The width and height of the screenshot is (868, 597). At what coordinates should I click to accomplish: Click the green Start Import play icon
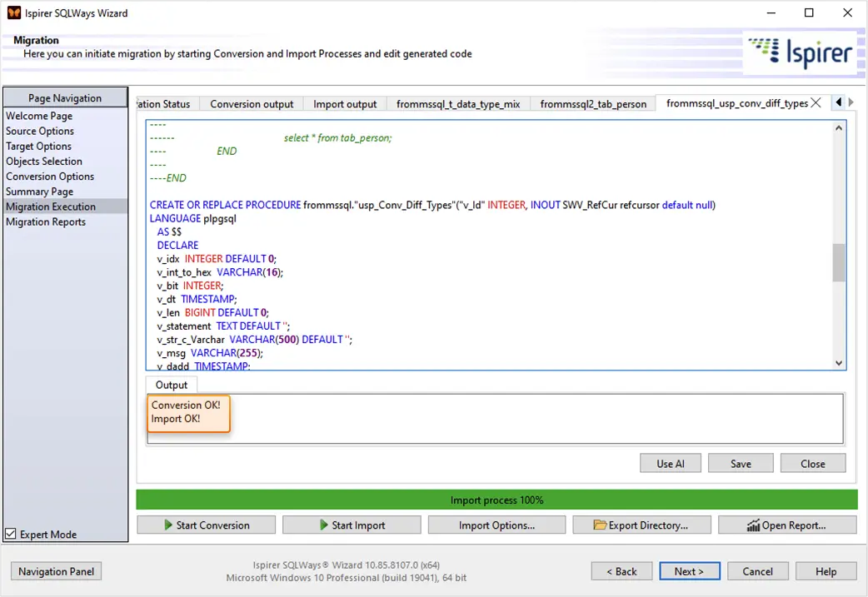coord(324,525)
